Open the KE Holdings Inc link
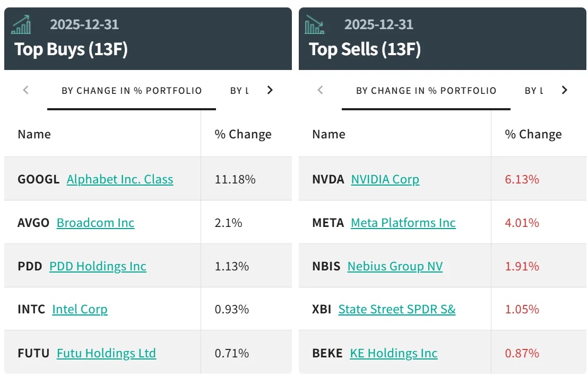 click(x=394, y=353)
